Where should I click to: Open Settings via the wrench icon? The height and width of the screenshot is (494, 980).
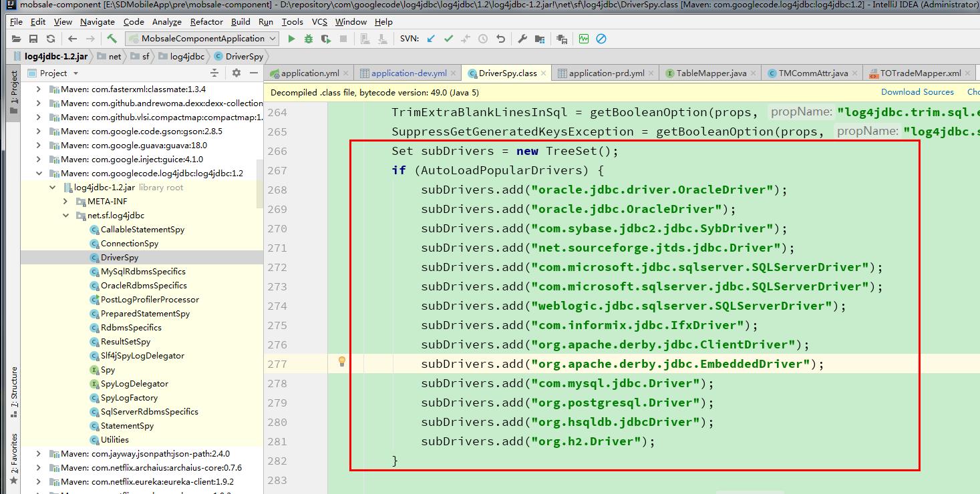click(x=523, y=38)
